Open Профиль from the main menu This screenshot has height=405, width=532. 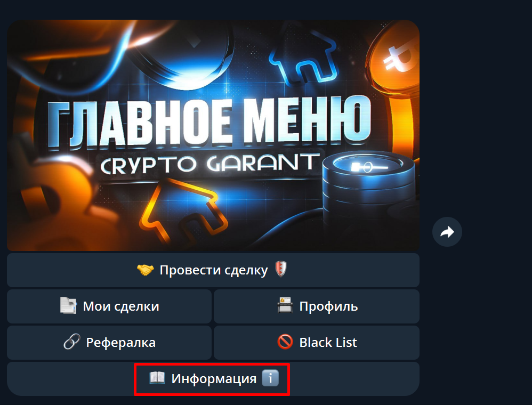point(317,306)
